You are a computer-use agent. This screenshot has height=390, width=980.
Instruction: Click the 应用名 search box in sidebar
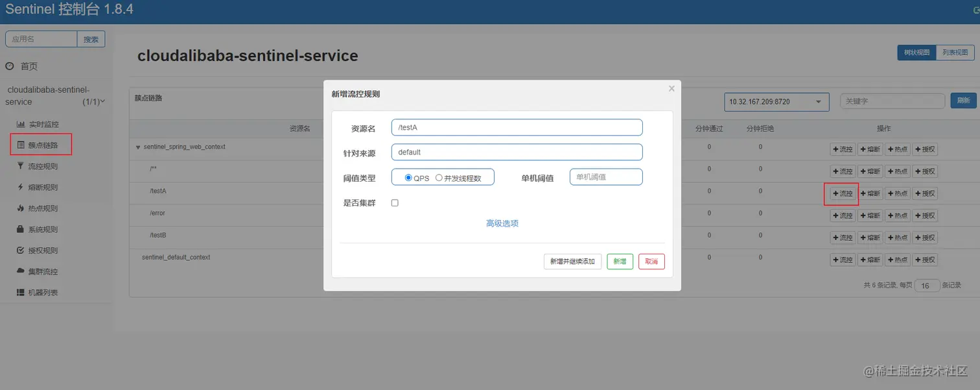(41, 39)
